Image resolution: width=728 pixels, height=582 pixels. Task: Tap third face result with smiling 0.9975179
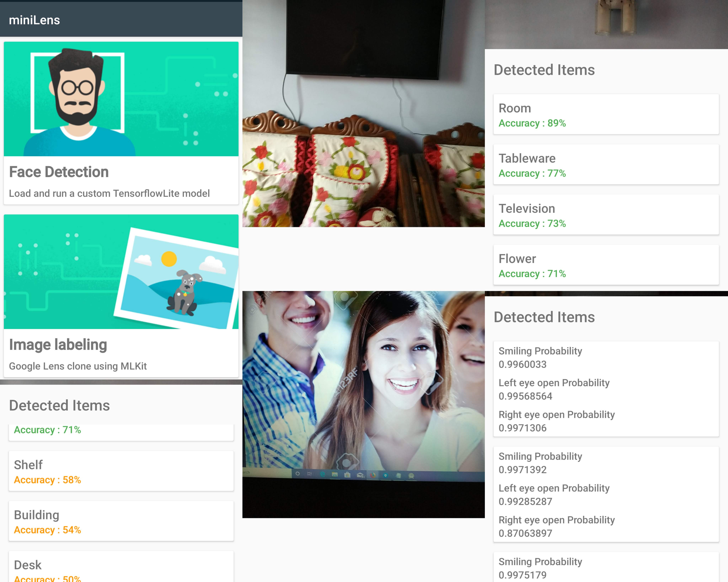point(606,568)
